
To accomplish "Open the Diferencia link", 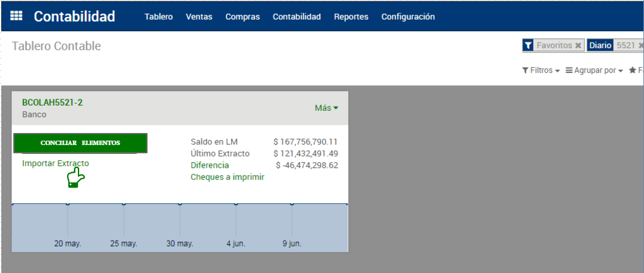I will 210,165.
